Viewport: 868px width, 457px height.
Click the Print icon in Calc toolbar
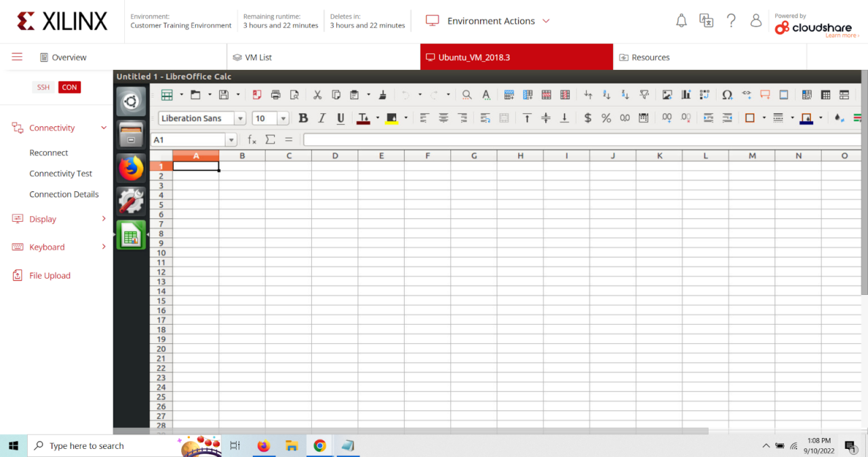click(276, 95)
